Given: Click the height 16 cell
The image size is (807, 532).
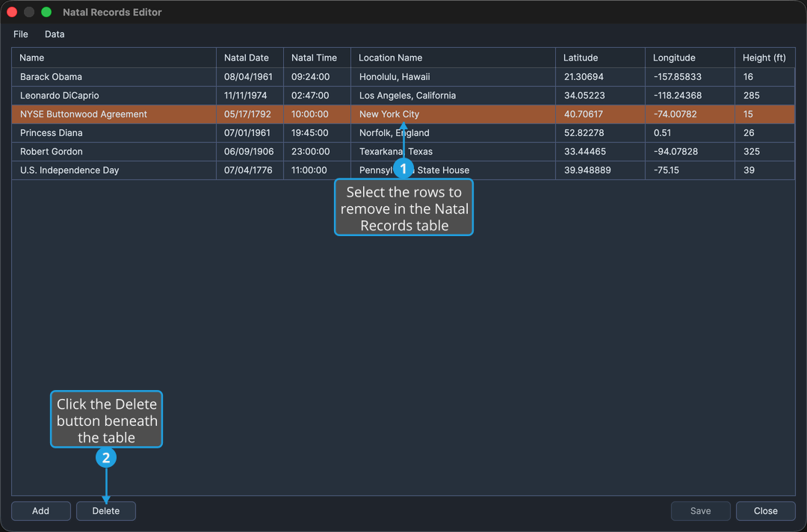Looking at the screenshot, I should click(x=765, y=77).
